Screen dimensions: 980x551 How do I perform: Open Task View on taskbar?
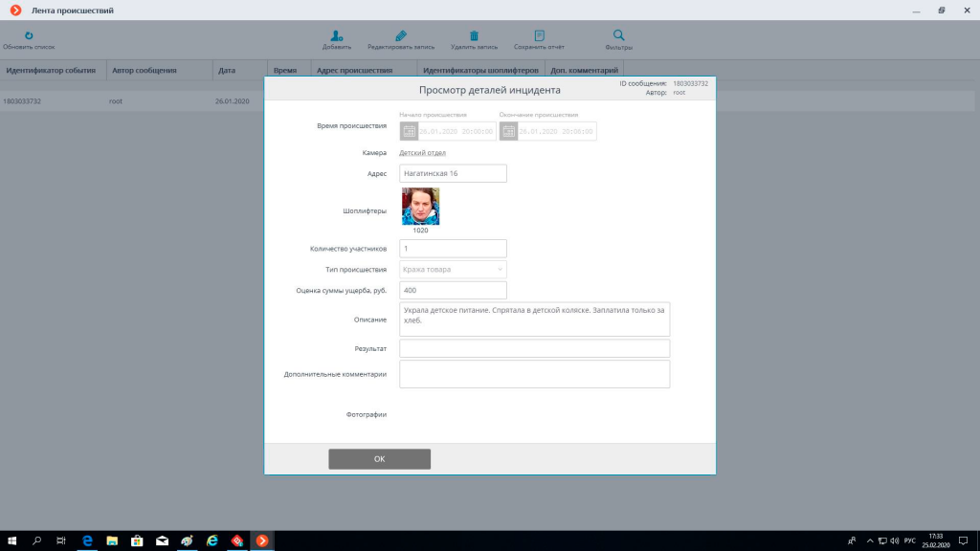[x=61, y=541]
